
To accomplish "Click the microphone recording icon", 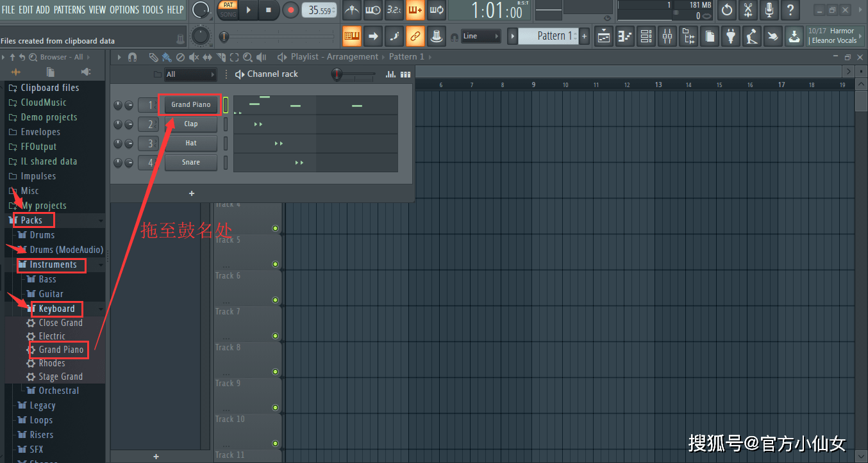I will [x=769, y=10].
